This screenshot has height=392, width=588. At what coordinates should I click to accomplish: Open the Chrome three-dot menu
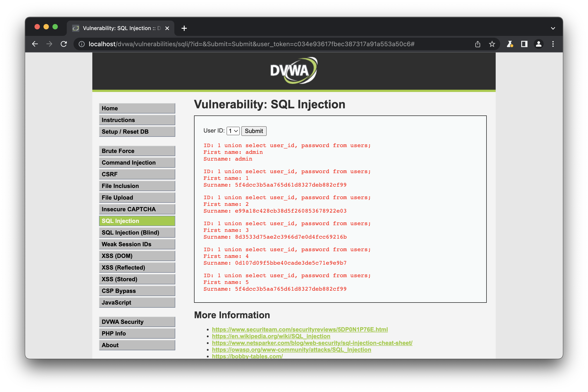click(x=553, y=44)
